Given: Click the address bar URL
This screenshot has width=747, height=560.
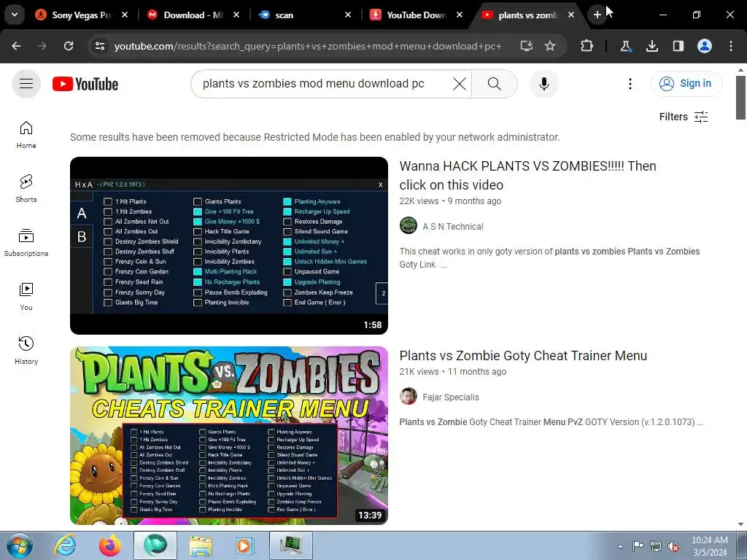Looking at the screenshot, I should (308, 46).
